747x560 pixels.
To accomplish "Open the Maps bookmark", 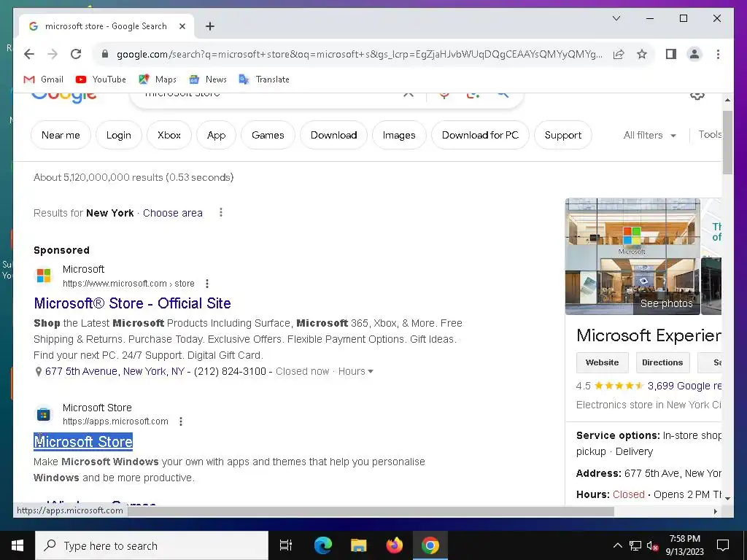I will (x=158, y=79).
